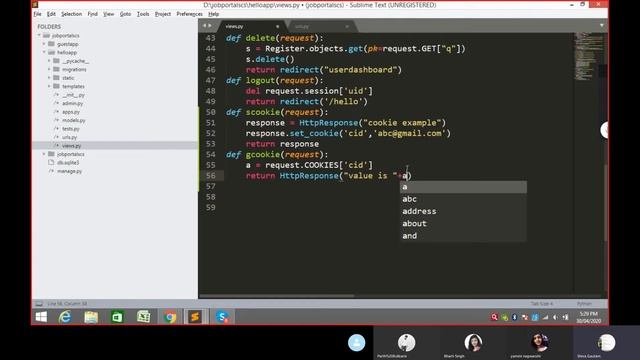Image resolution: width=640 pixels, height=360 pixels.
Task: Open tab list dropdown arrow
Action: coord(602,25)
